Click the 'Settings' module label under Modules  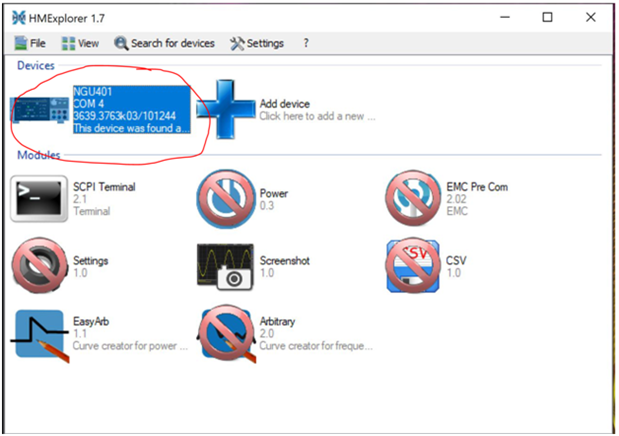pos(90,261)
